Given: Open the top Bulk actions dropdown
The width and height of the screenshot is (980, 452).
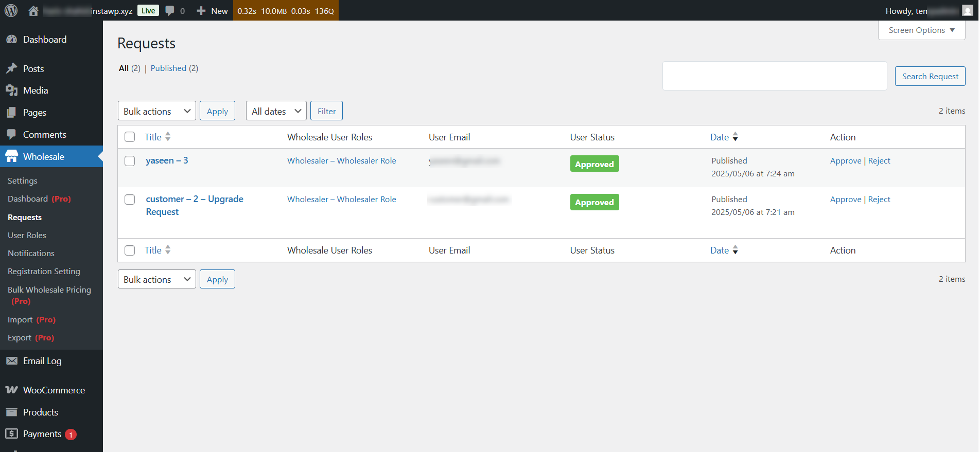Looking at the screenshot, I should click(157, 111).
